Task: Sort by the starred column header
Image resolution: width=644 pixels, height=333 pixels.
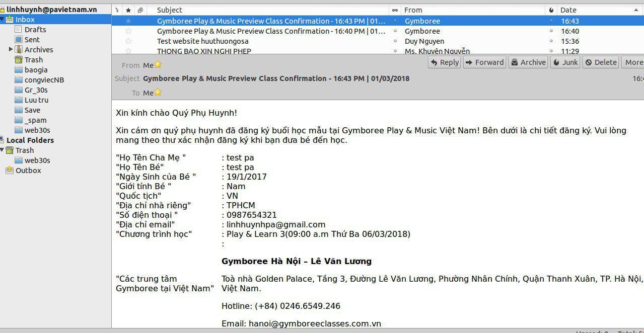Action: point(128,10)
